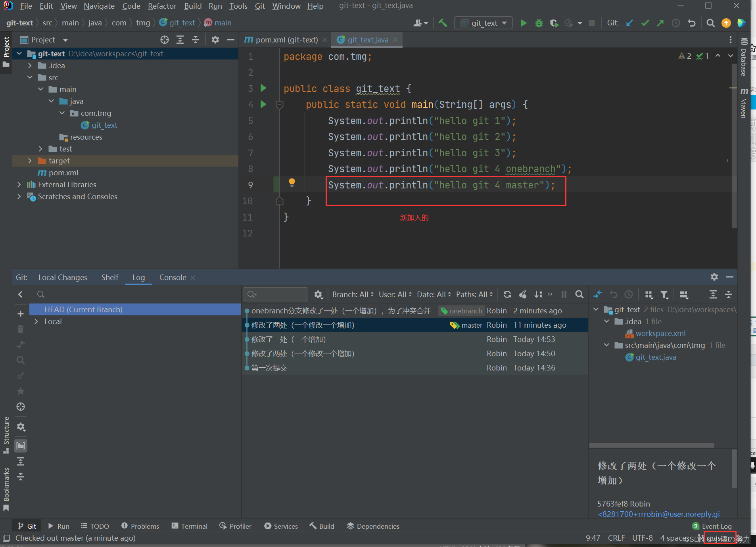
Task: Push commits with the Git arrow
Action: click(x=660, y=23)
